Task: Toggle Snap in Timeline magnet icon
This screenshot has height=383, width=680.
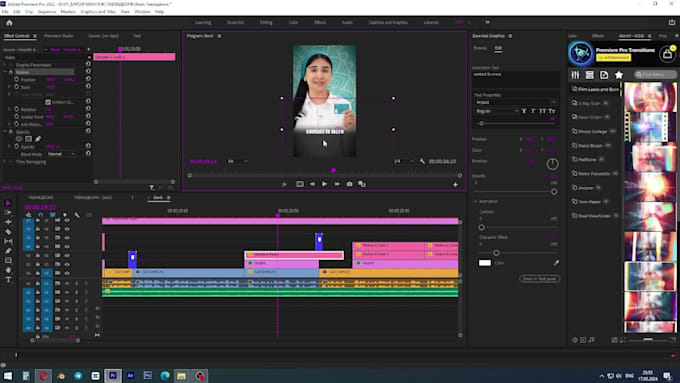Action: (x=40, y=215)
